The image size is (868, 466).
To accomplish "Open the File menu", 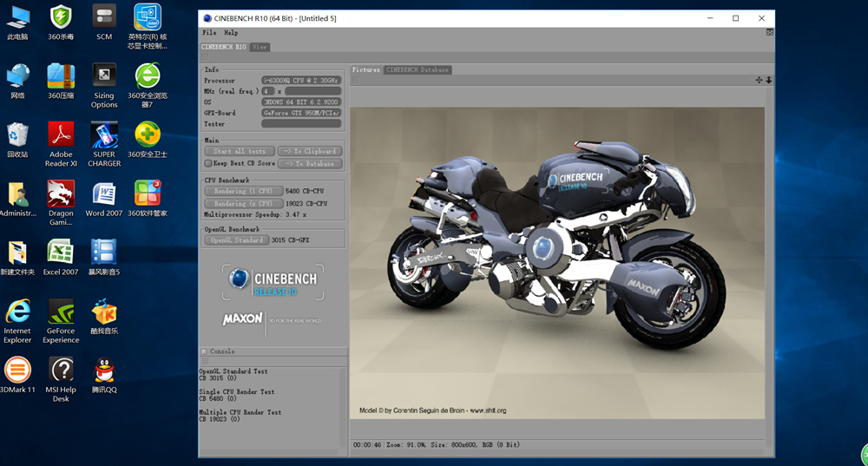I will [209, 33].
